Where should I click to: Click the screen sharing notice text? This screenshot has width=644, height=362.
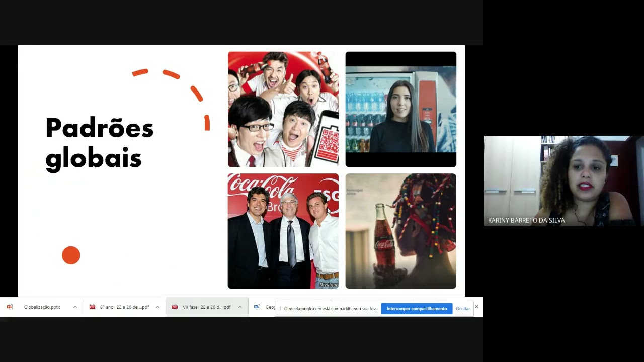[x=331, y=309]
